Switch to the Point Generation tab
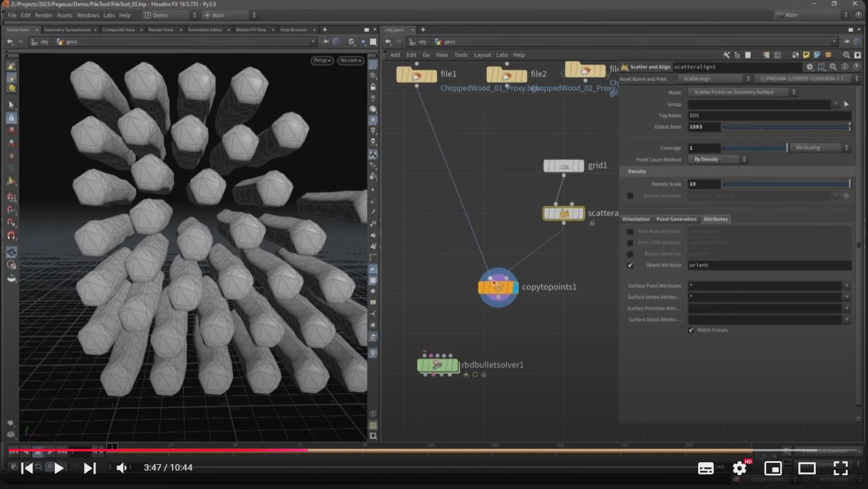This screenshot has height=489, width=868. (676, 219)
